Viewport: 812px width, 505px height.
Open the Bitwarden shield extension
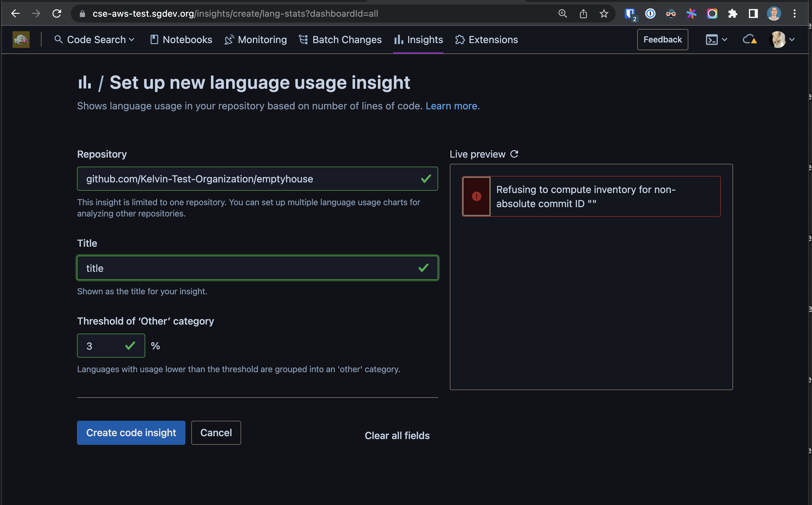pos(630,14)
